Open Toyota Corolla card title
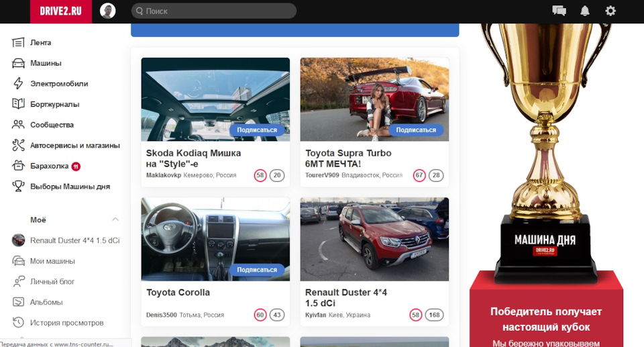 pos(178,293)
